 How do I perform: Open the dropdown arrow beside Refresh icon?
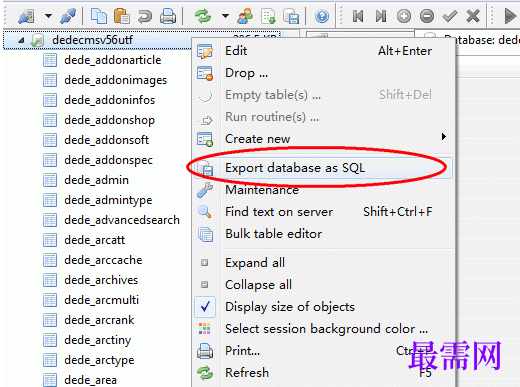(225, 16)
